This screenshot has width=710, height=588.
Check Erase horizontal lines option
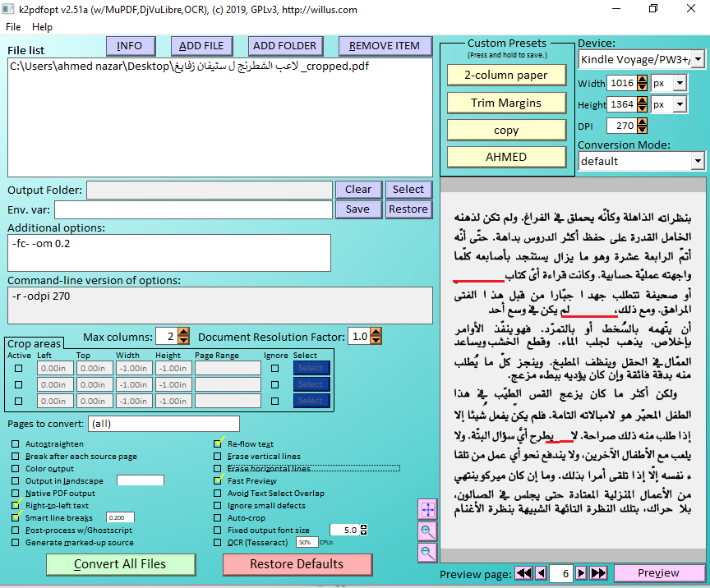pos(218,468)
